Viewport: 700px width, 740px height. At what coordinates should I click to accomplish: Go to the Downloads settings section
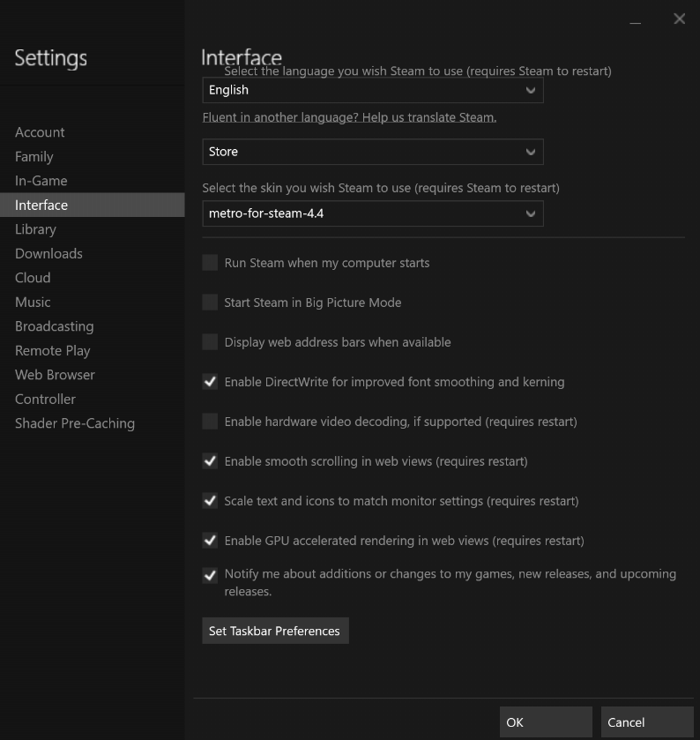click(48, 253)
